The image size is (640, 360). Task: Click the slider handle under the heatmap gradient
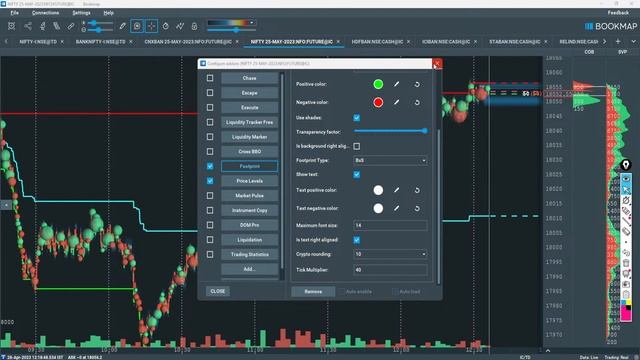click(236, 30)
